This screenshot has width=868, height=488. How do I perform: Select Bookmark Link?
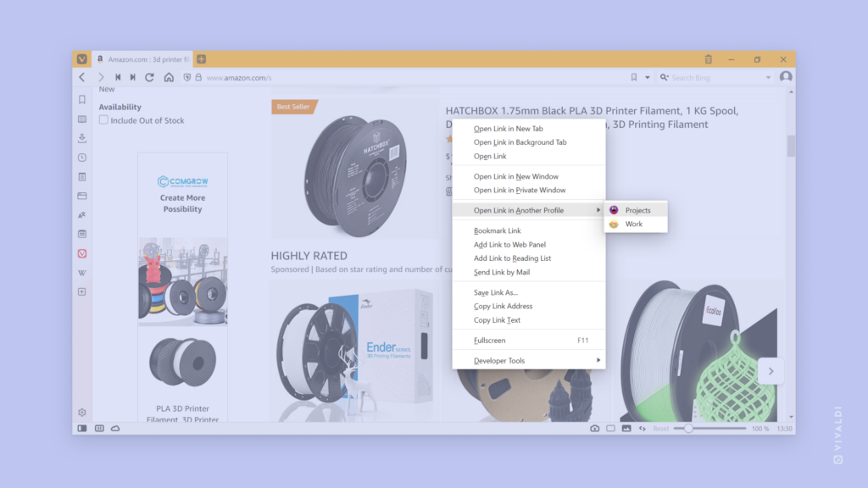coord(529,230)
